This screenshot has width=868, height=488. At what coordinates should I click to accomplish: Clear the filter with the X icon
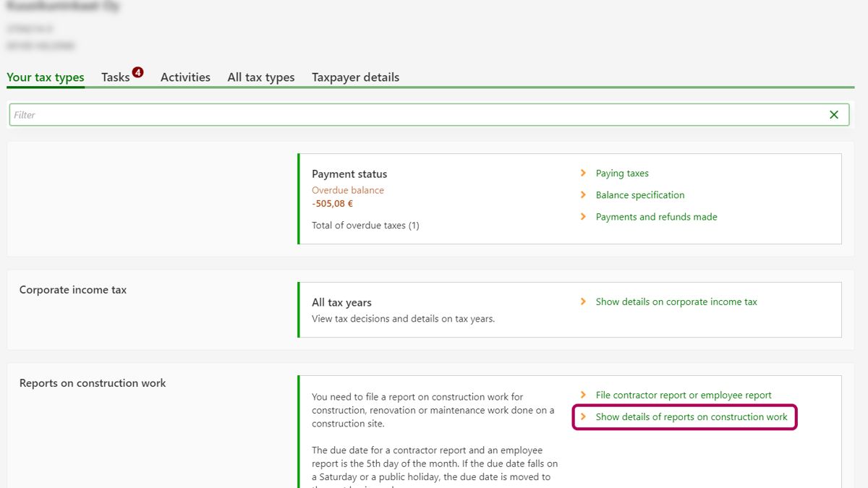834,115
